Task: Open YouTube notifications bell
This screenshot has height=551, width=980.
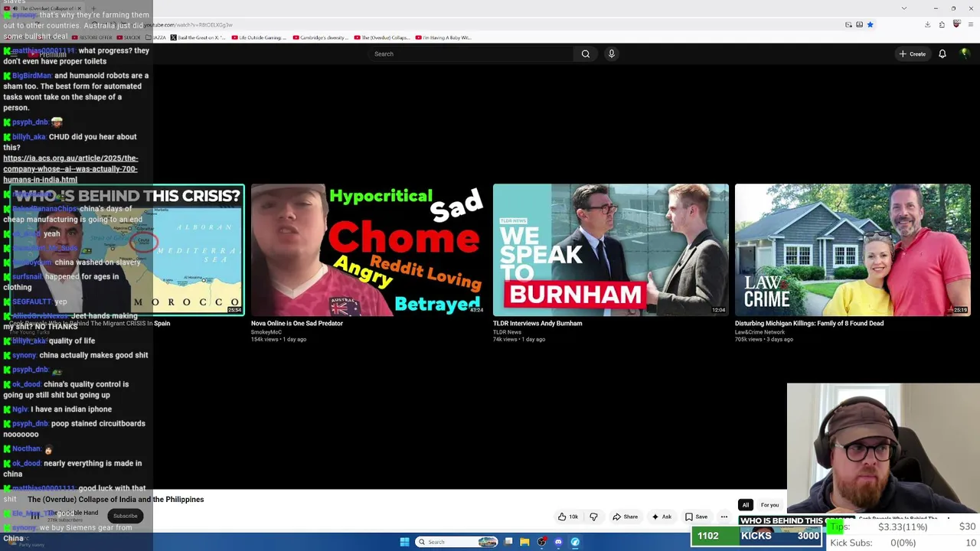Action: coord(942,54)
